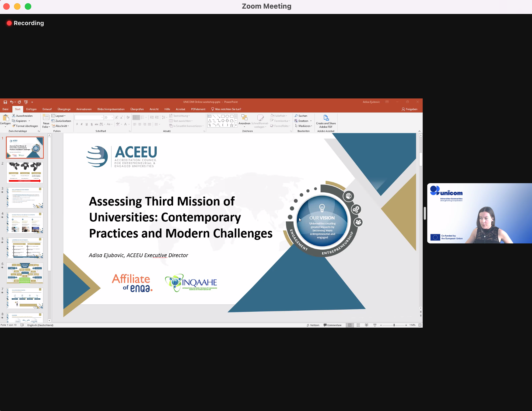Select slide 6 thumbnail

[x=25, y=273]
